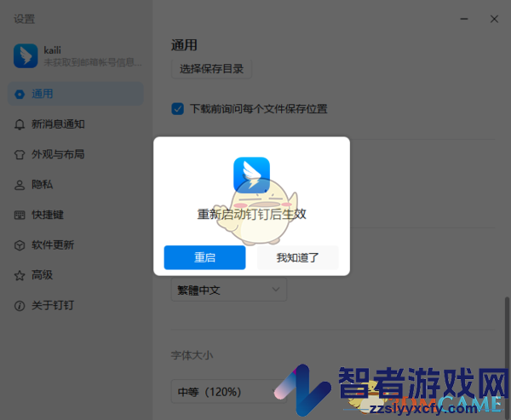This screenshot has height=420, width=511.
Task: Open 关于钉钉 section
Action: [x=76, y=306]
